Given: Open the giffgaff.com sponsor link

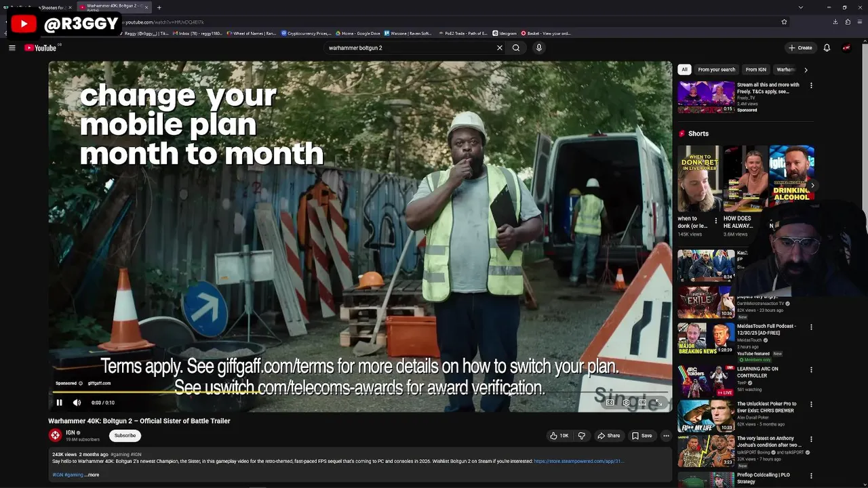Looking at the screenshot, I should tap(99, 384).
